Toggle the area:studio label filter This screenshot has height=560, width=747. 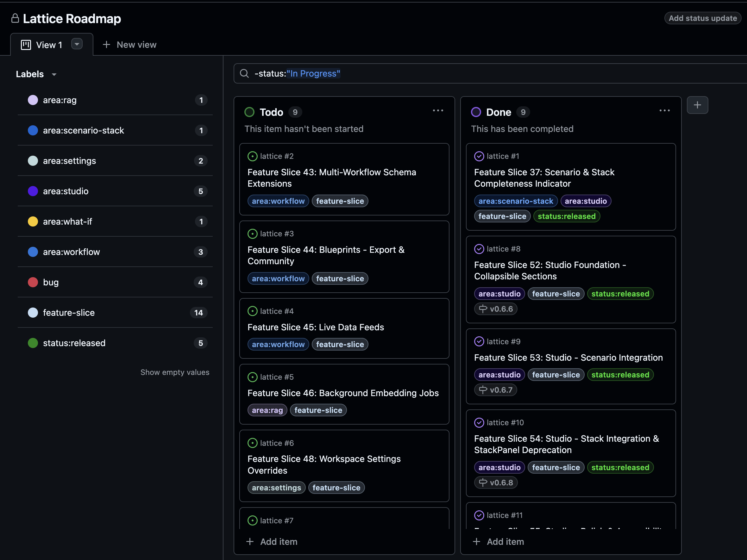pos(66,191)
